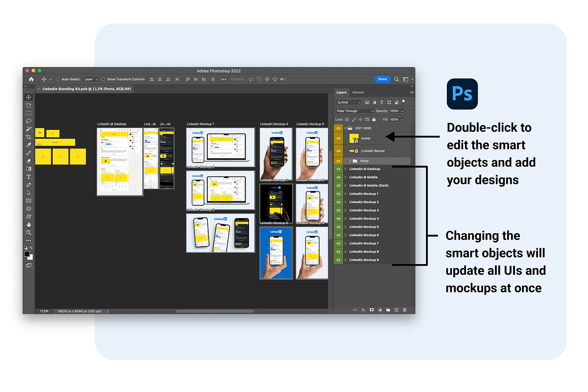Select the Eyedropper tool
Image resolution: width=588 pixels, height=392 pixels.
coord(29,145)
